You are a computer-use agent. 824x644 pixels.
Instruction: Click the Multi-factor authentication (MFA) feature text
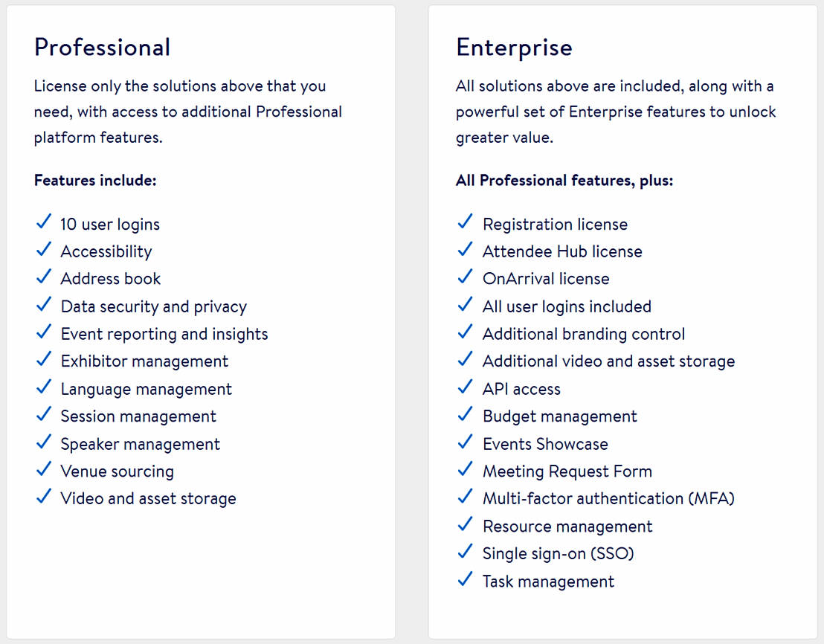pyautogui.click(x=608, y=498)
